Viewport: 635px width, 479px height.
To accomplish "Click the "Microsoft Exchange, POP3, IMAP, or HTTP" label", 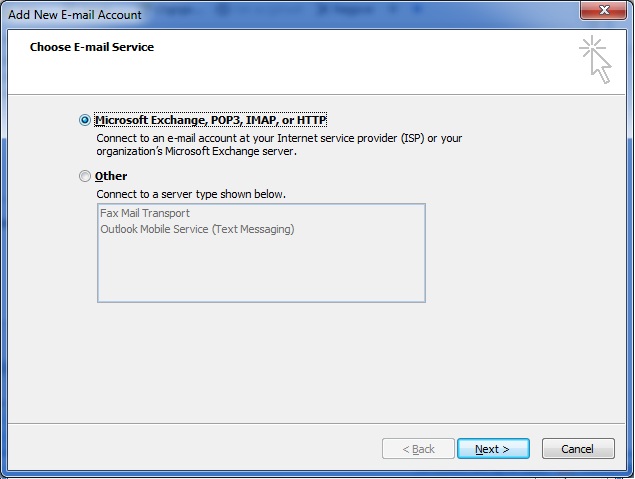I will 211,120.
